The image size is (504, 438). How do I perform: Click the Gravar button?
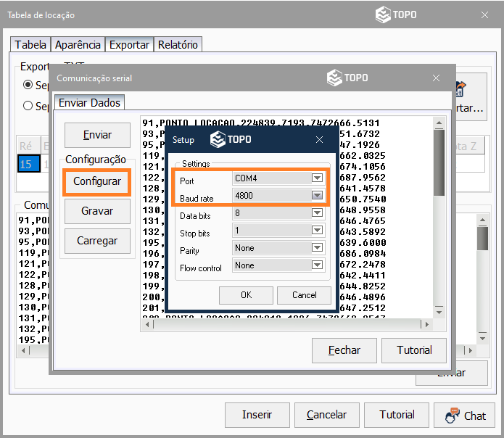tap(97, 211)
